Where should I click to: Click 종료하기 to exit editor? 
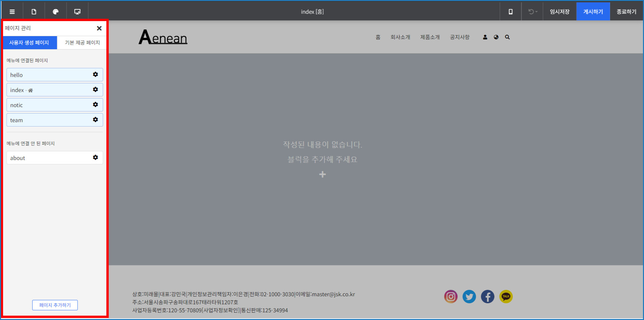point(626,12)
